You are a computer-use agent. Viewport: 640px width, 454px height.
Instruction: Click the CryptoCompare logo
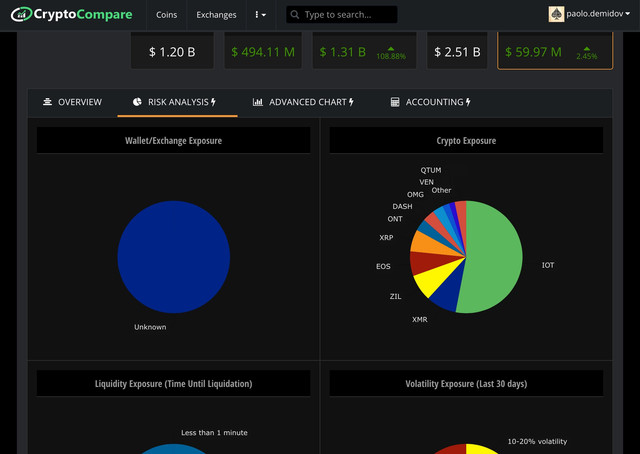click(71, 15)
